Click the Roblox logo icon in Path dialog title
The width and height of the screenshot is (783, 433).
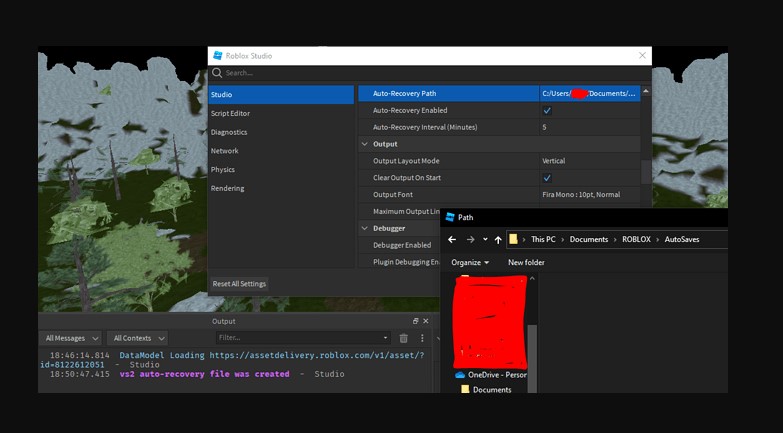tap(450, 217)
